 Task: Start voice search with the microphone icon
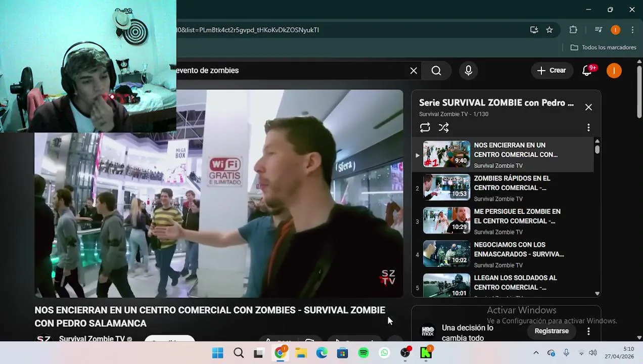point(469,71)
